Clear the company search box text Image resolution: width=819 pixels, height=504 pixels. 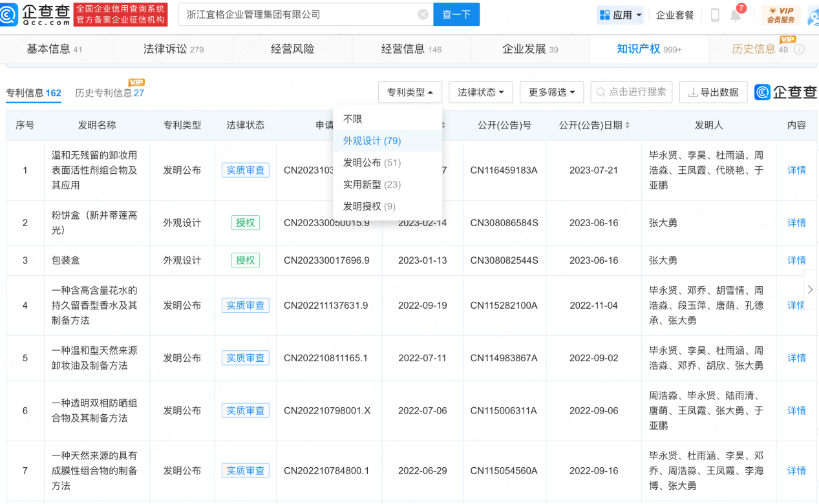tap(423, 14)
